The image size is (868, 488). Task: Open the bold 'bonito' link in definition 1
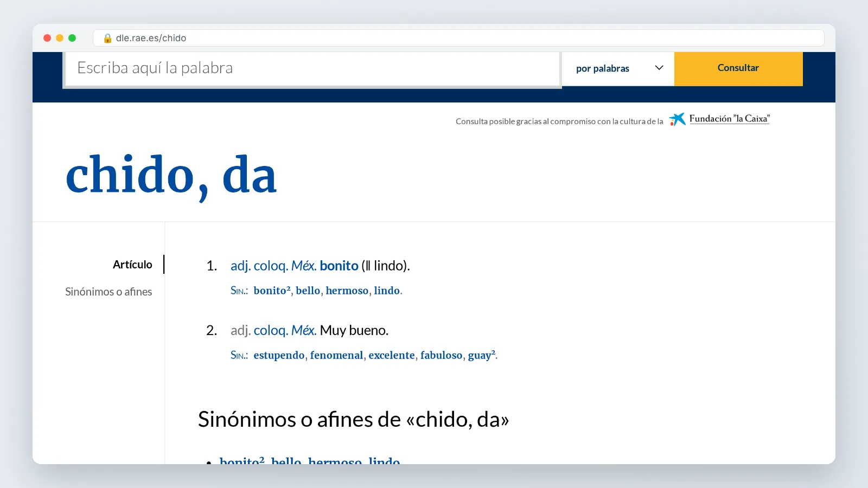tap(339, 266)
